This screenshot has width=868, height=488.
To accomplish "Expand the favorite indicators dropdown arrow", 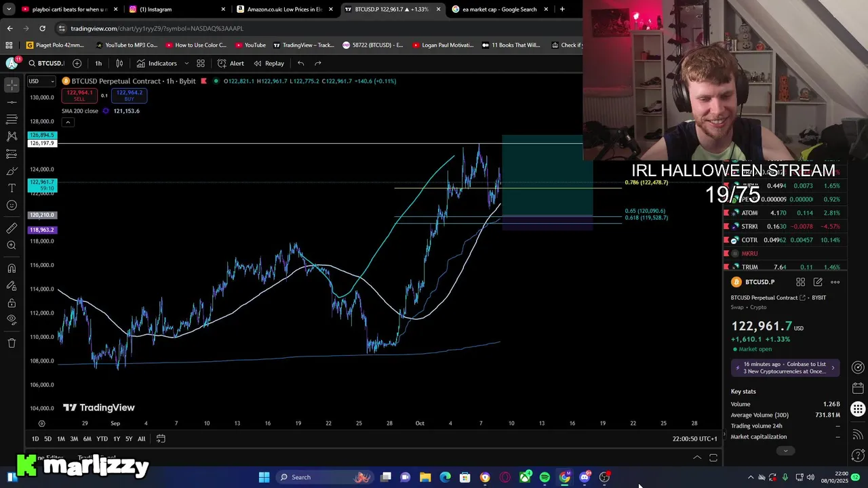I will (186, 63).
